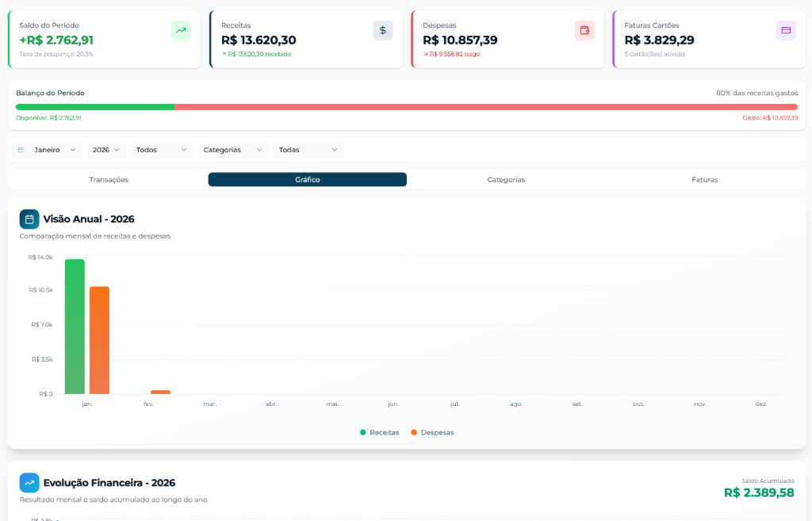Click the blue trend icon beside Evolução Financeira
Viewport: 812px width, 521px height.
(x=29, y=483)
